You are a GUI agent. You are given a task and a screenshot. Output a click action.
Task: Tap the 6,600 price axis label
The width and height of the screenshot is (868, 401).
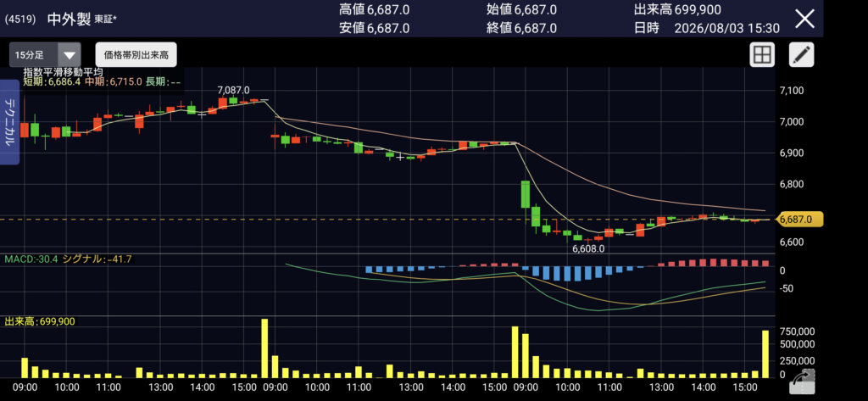click(791, 242)
